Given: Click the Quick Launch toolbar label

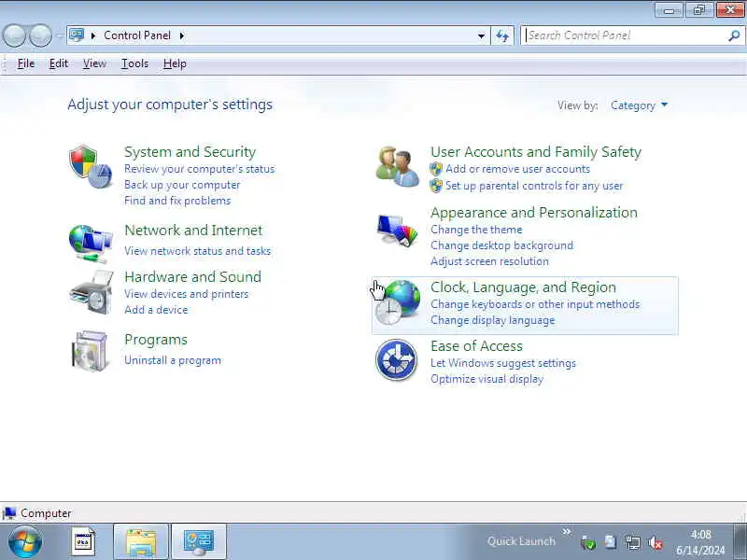Looking at the screenshot, I should pos(521,541).
